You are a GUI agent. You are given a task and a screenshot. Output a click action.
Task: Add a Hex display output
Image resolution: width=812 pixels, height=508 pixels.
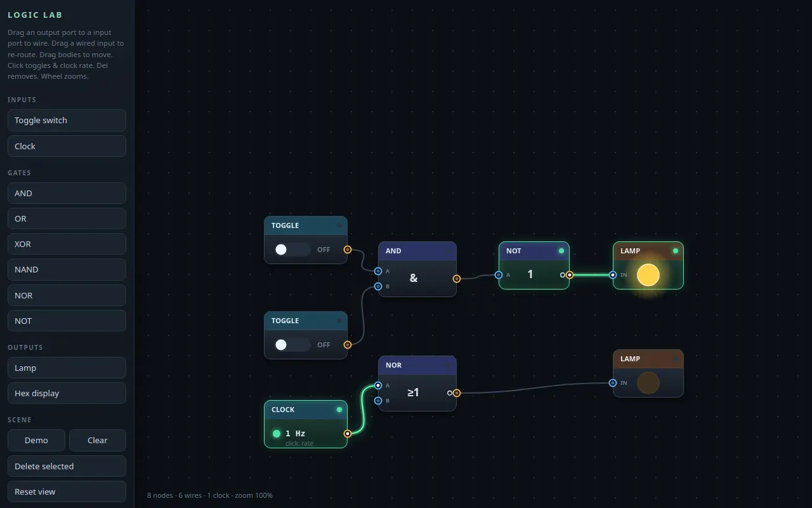click(67, 393)
